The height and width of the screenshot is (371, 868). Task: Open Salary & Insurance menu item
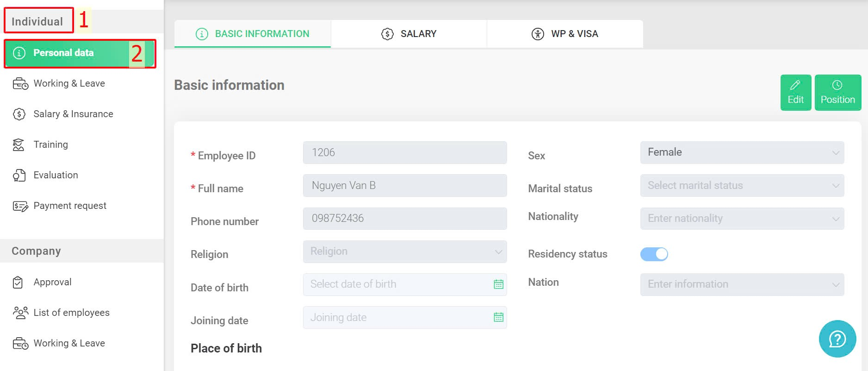pyautogui.click(x=73, y=114)
